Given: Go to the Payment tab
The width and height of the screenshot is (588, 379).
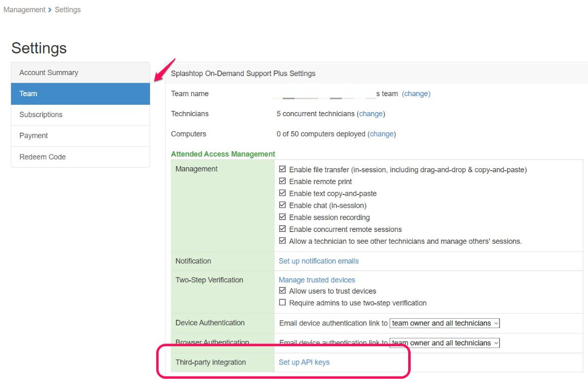Looking at the screenshot, I should tap(81, 136).
